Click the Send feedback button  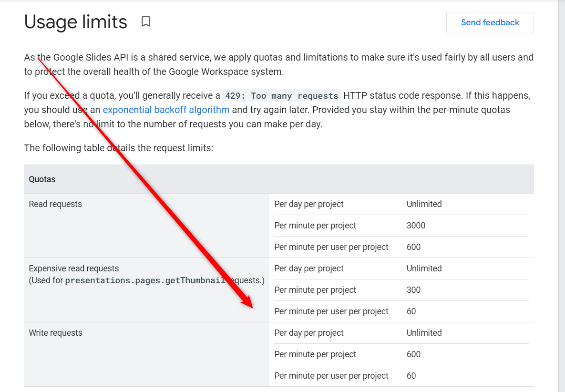coord(490,23)
